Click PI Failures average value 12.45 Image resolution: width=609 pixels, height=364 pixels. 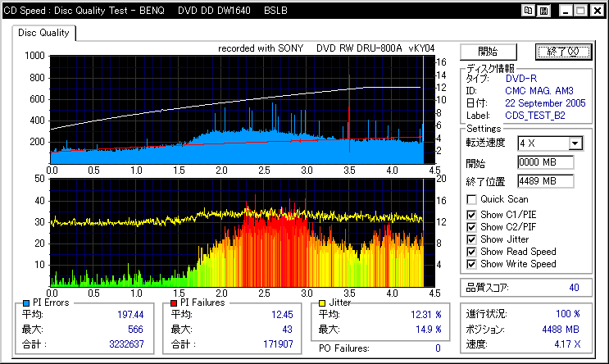(282, 315)
